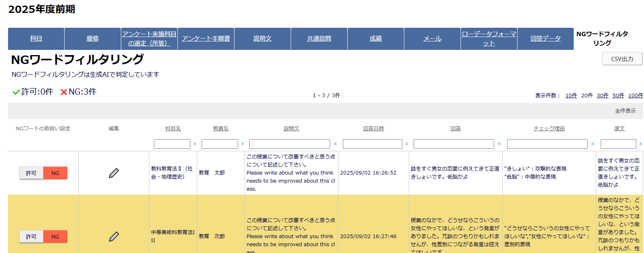This screenshot has height=253, width=644.
Task: Clear the 回答日時 filter with its x icon
Action: click(x=407, y=144)
